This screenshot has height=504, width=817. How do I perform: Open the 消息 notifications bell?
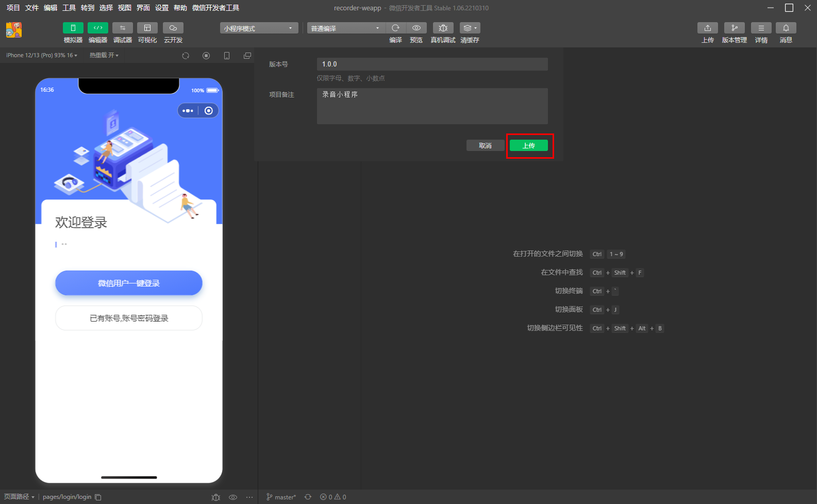786,28
